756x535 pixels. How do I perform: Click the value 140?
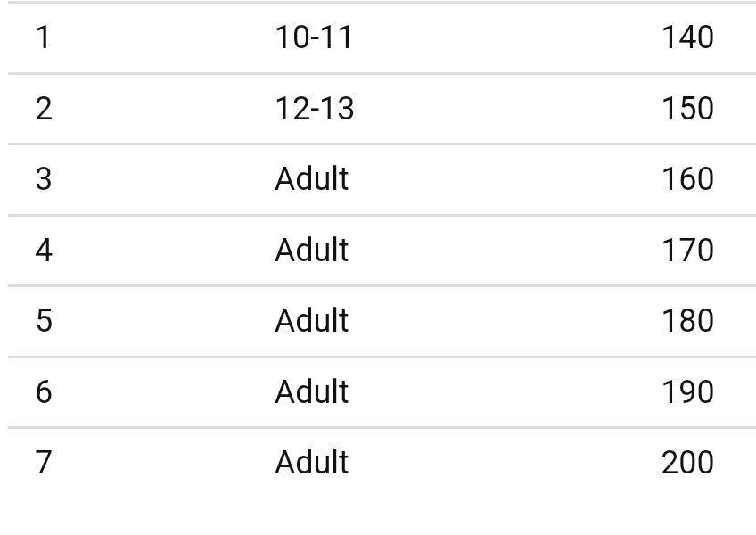click(687, 37)
